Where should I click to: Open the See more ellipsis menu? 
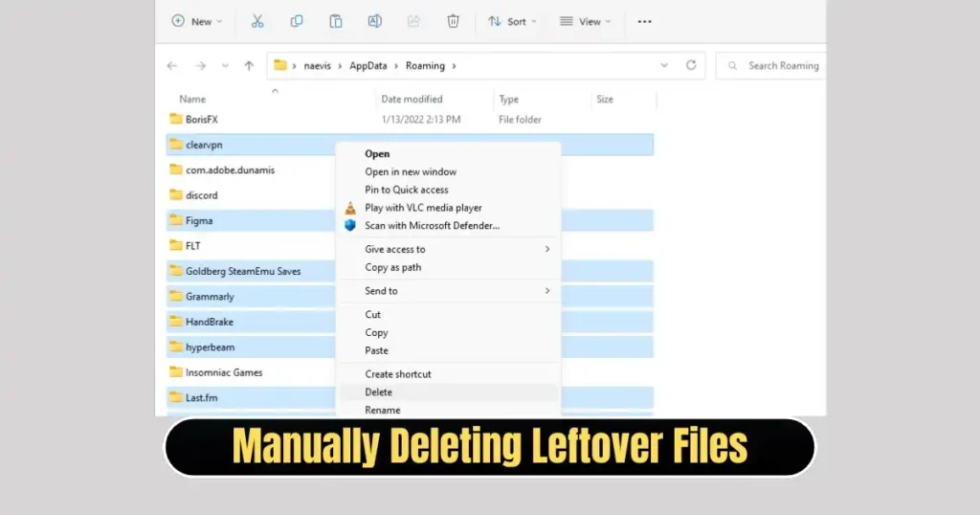(644, 21)
